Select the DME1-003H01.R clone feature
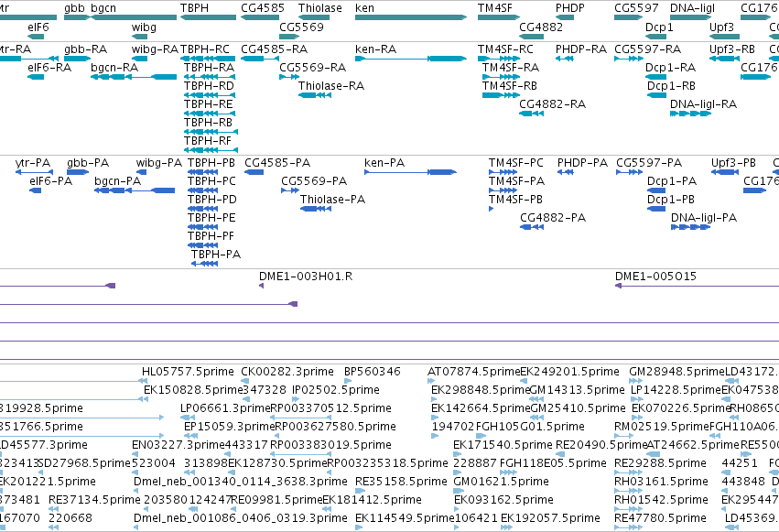 [261, 286]
